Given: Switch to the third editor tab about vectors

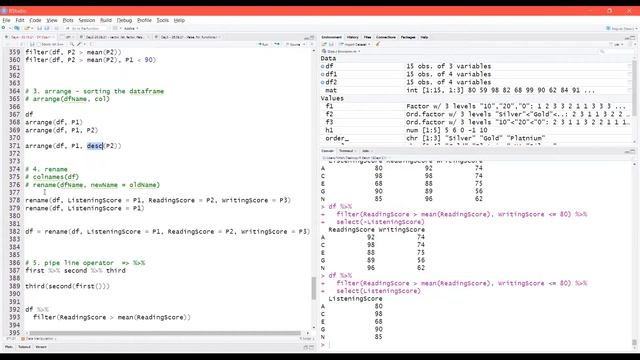Looking at the screenshot, I should [x=115, y=37].
